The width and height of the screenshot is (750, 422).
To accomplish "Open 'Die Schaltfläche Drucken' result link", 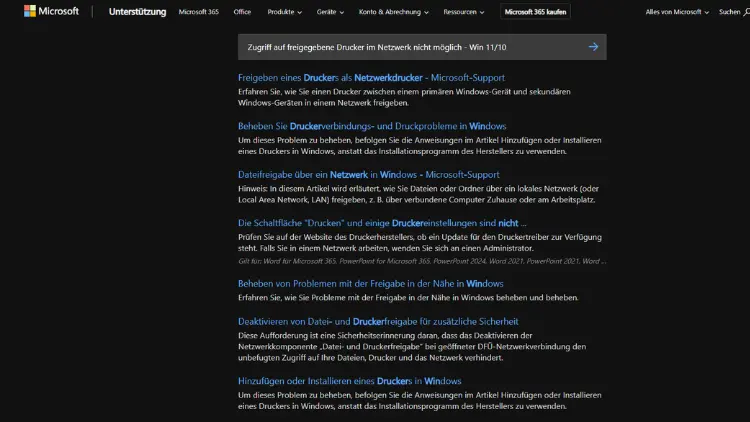I will click(x=382, y=223).
